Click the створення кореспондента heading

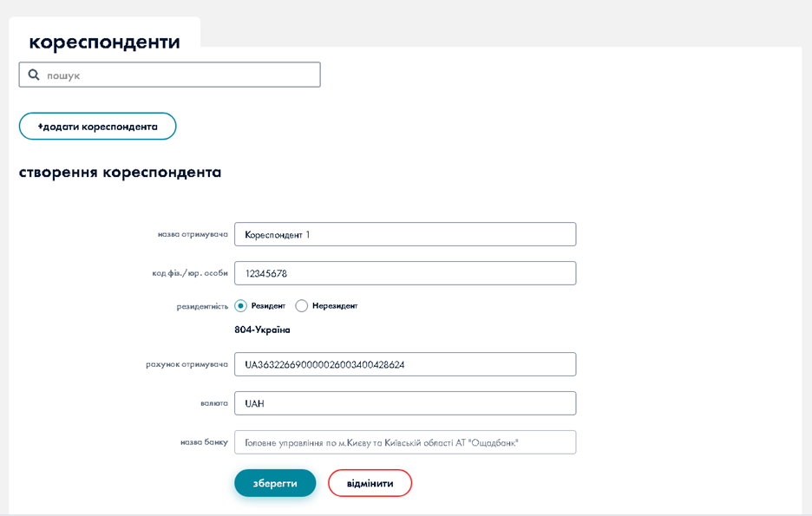pyautogui.click(x=120, y=172)
